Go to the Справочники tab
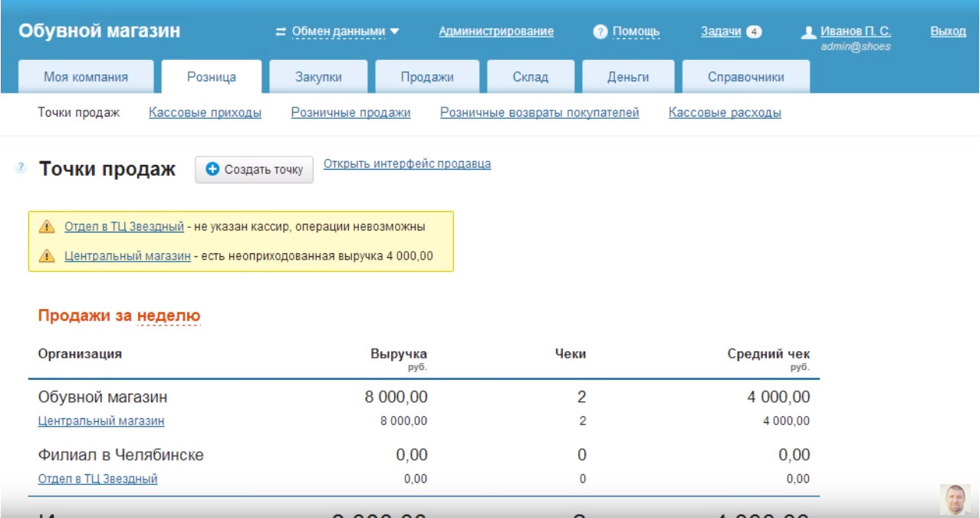Screen dimensions: 980x518 pos(745,77)
